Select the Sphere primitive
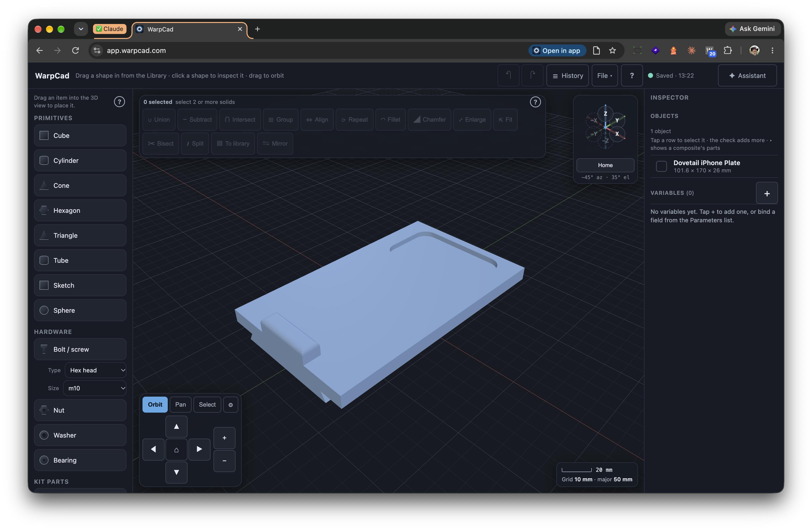The height and width of the screenshot is (530, 812). point(80,310)
